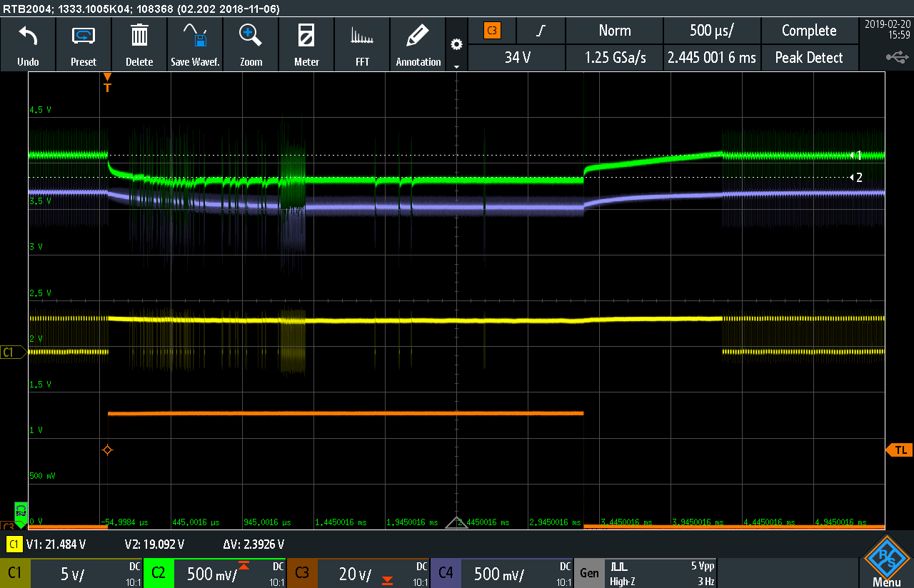The height and width of the screenshot is (588, 914).
Task: Click the 4.5 V grid scale label
Action: (x=40, y=110)
